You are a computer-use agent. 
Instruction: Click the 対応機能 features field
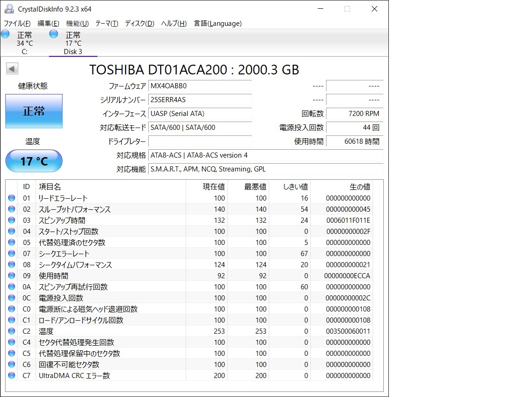pyautogui.click(x=266, y=169)
